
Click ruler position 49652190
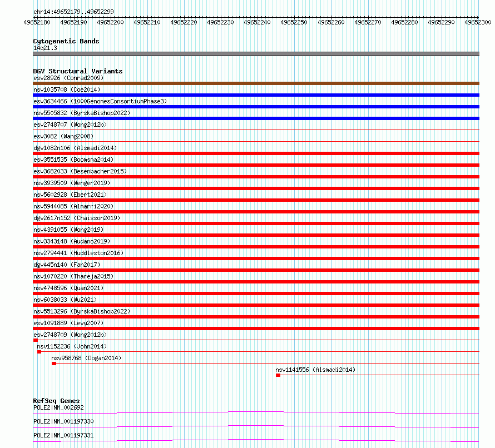tap(73, 22)
